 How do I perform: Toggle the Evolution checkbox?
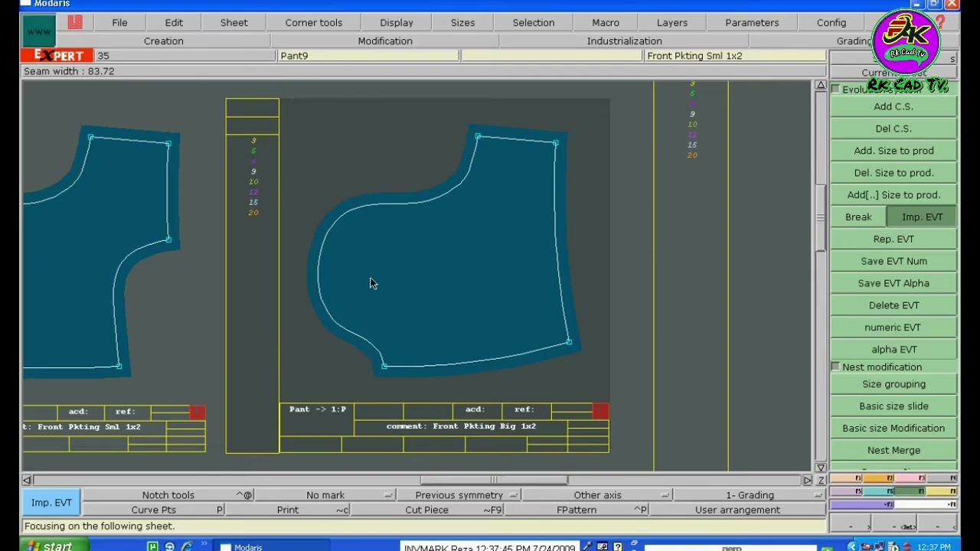(x=835, y=90)
